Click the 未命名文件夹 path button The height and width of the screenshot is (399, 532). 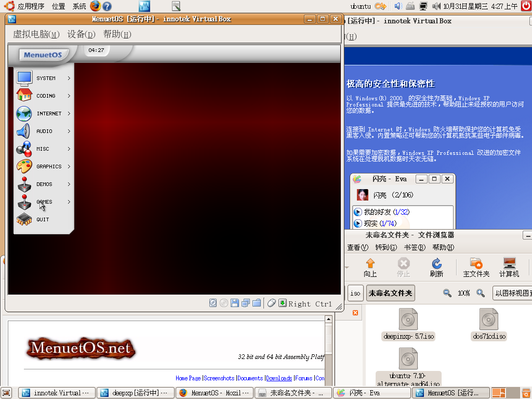[391, 293]
